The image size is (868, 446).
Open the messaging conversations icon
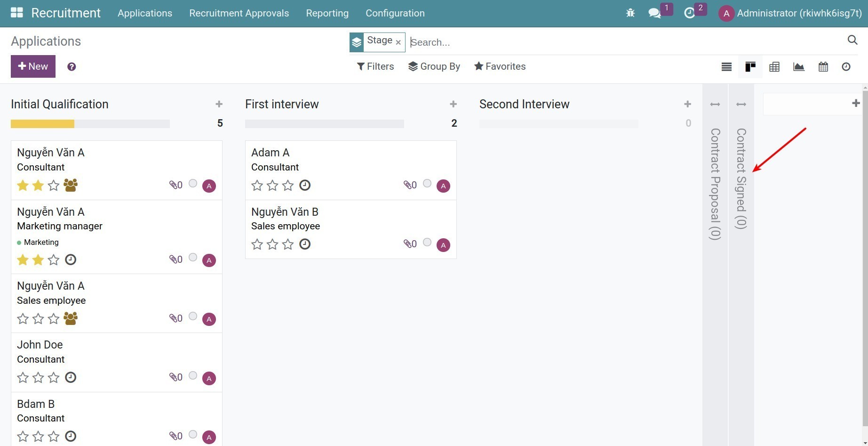(x=654, y=13)
